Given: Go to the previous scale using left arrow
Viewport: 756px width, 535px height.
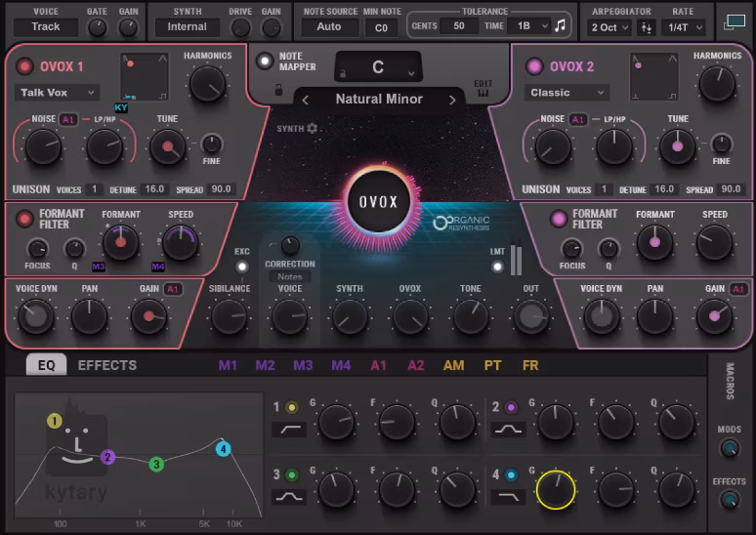Looking at the screenshot, I should [306, 100].
